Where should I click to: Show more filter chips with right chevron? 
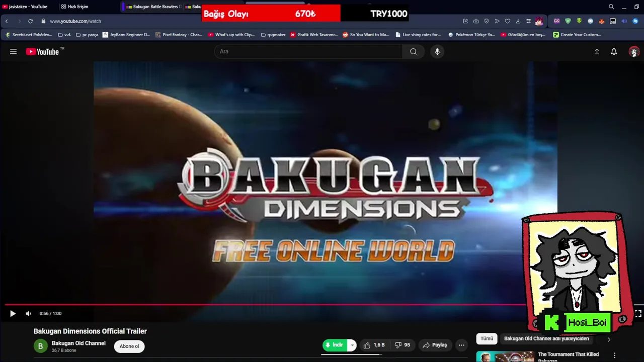click(x=608, y=339)
